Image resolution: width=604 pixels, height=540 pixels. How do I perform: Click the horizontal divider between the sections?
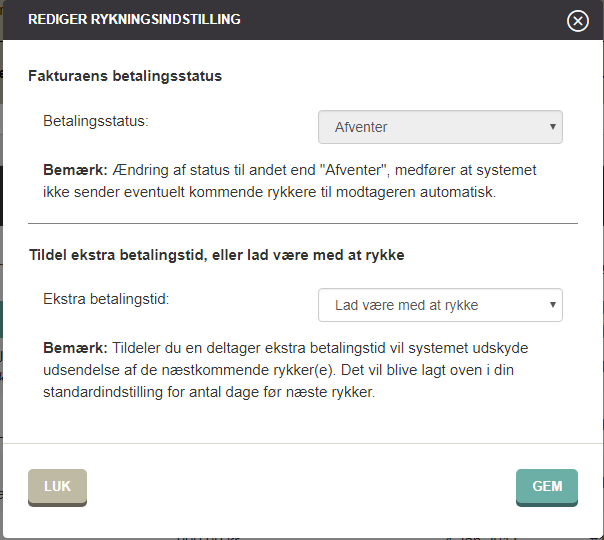click(x=303, y=223)
